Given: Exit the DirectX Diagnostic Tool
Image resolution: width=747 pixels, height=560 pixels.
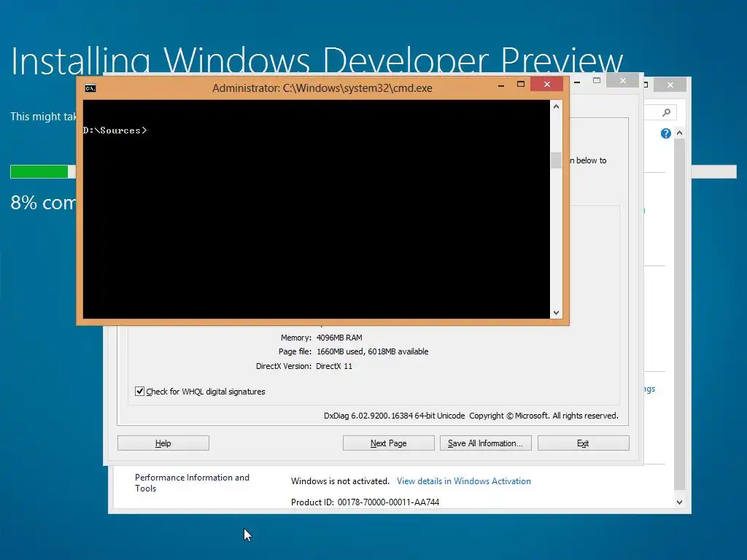Looking at the screenshot, I should click(x=583, y=443).
